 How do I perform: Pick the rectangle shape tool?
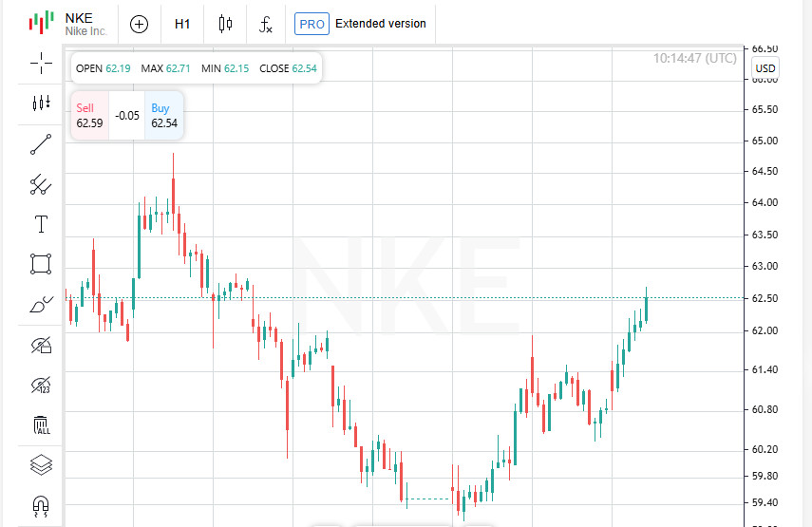coord(41,264)
